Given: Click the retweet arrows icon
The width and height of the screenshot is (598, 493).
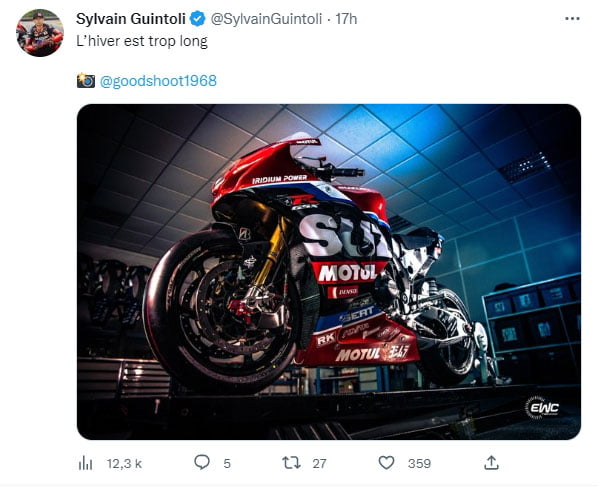Looking at the screenshot, I should point(291,463).
